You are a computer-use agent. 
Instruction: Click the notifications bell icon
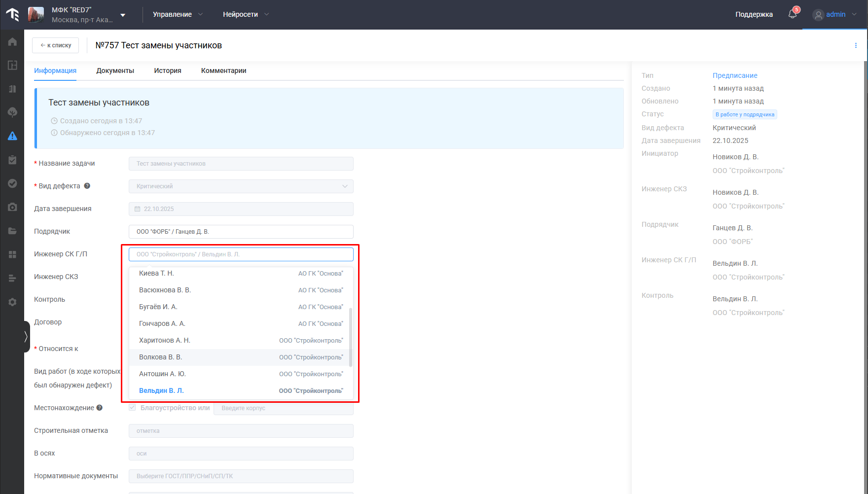pyautogui.click(x=793, y=14)
